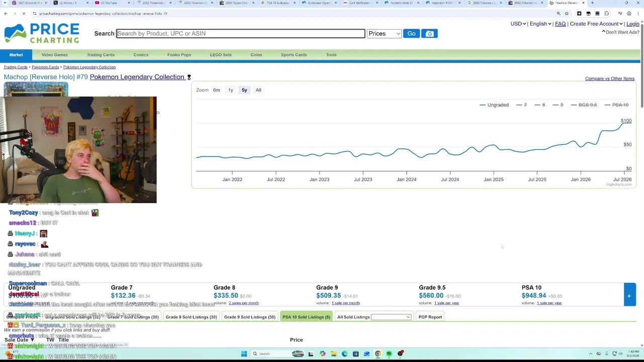The height and width of the screenshot is (362, 644).
Task: Sort by the Sale Date column header
Action: [x=19, y=340]
